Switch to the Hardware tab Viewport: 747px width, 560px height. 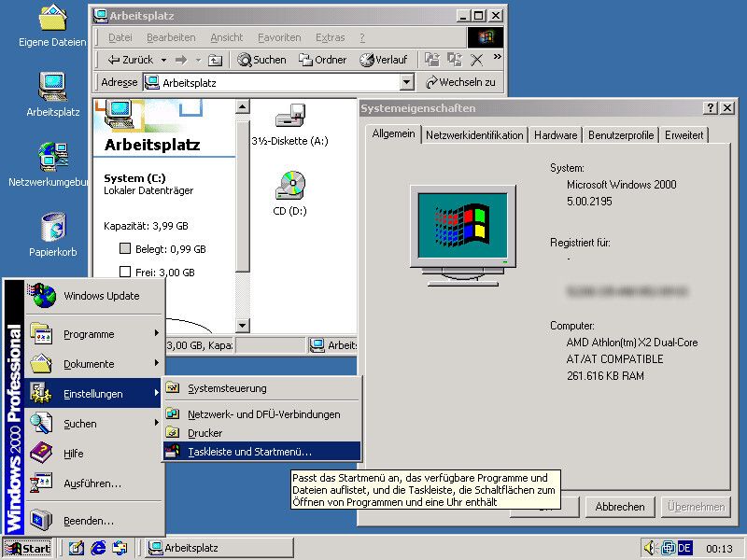pos(555,134)
